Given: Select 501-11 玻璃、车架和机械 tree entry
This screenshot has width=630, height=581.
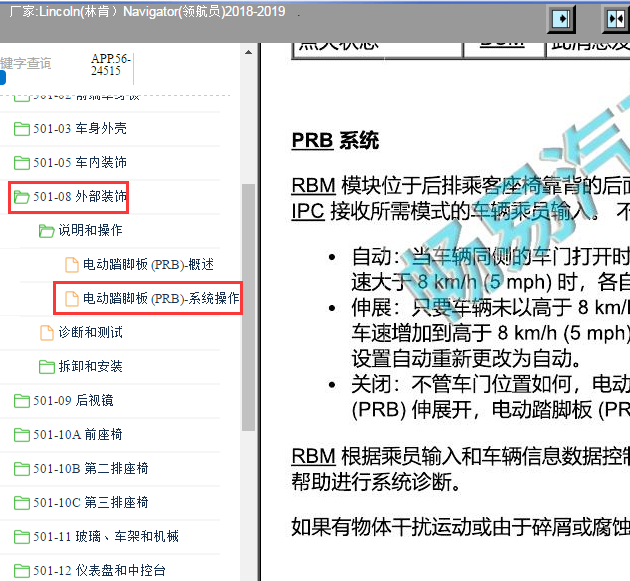Looking at the screenshot, I should (x=106, y=536).
